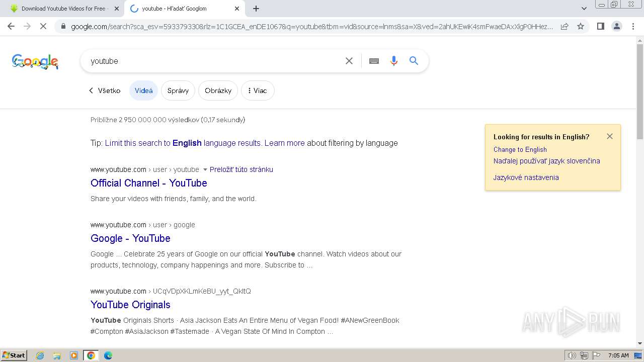Viewport: 644px width, 362px height.
Task: Open the YouTube Originals result
Action: (x=130, y=305)
